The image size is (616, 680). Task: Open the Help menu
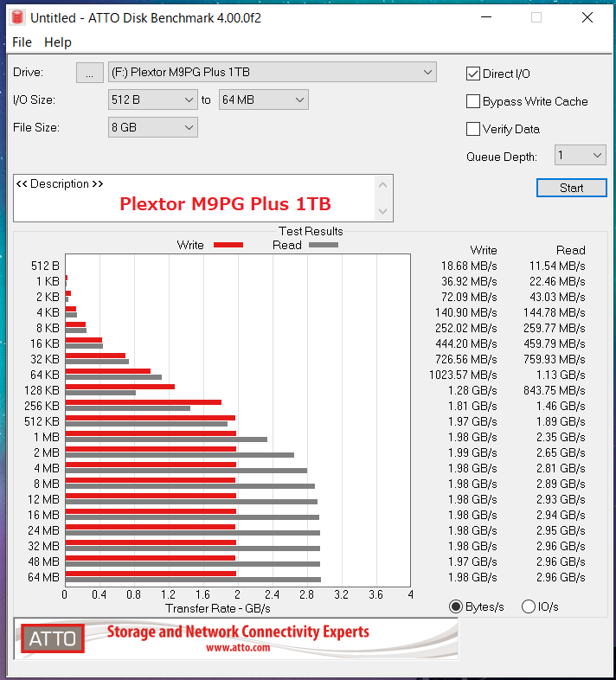[x=58, y=42]
